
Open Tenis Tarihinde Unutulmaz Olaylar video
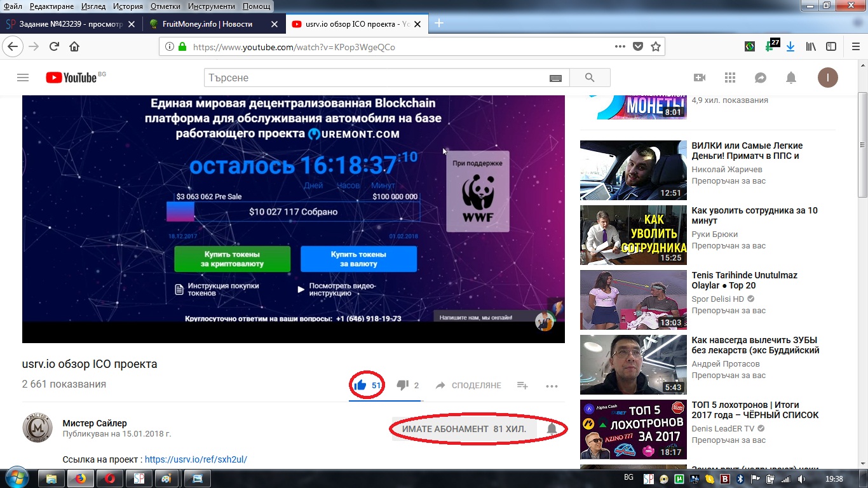(x=744, y=280)
